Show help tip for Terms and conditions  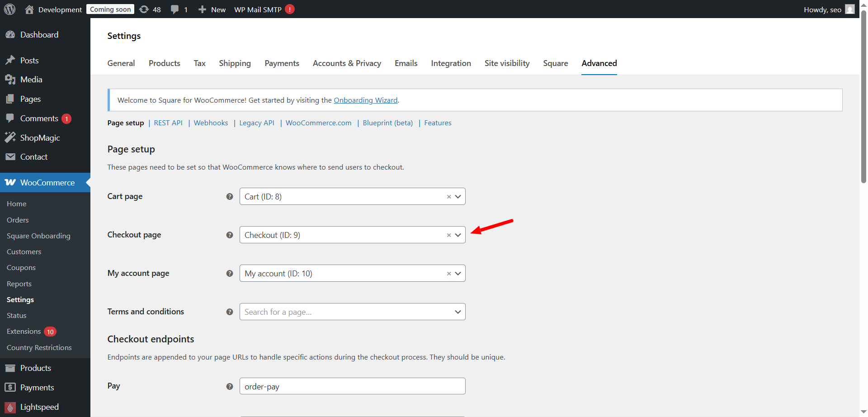[x=230, y=312]
